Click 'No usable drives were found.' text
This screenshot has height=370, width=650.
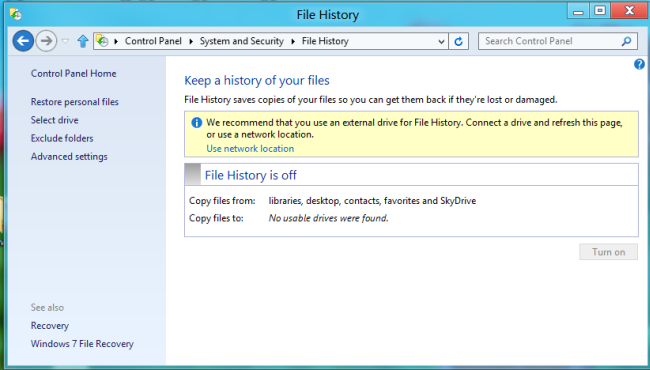coord(328,218)
